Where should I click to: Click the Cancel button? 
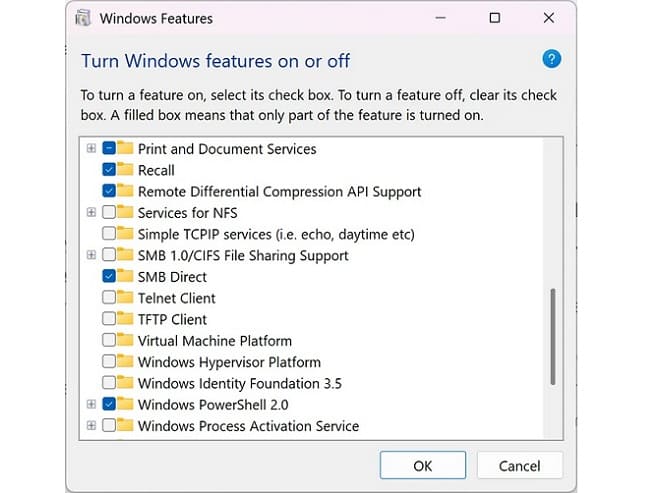[519, 466]
